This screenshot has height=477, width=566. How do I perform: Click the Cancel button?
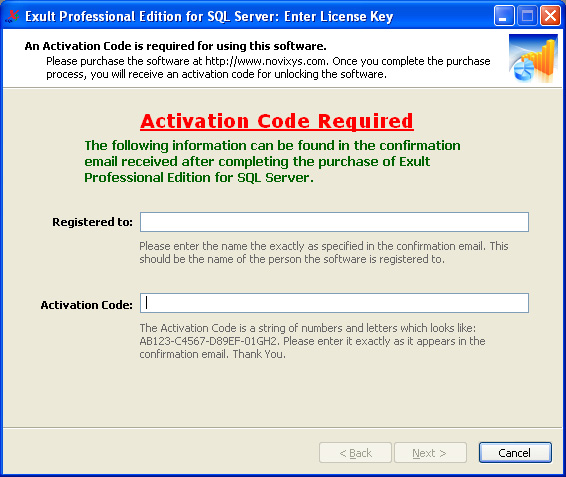pos(515,453)
